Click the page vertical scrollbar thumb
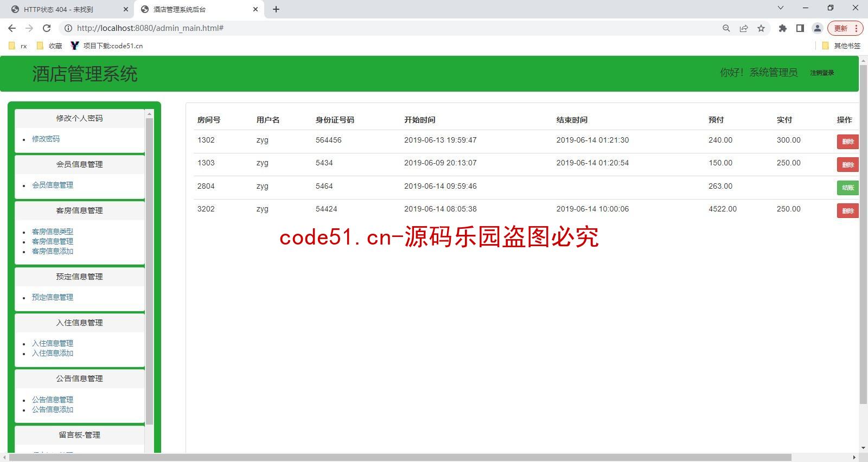The width and height of the screenshot is (868, 462). click(x=863, y=234)
